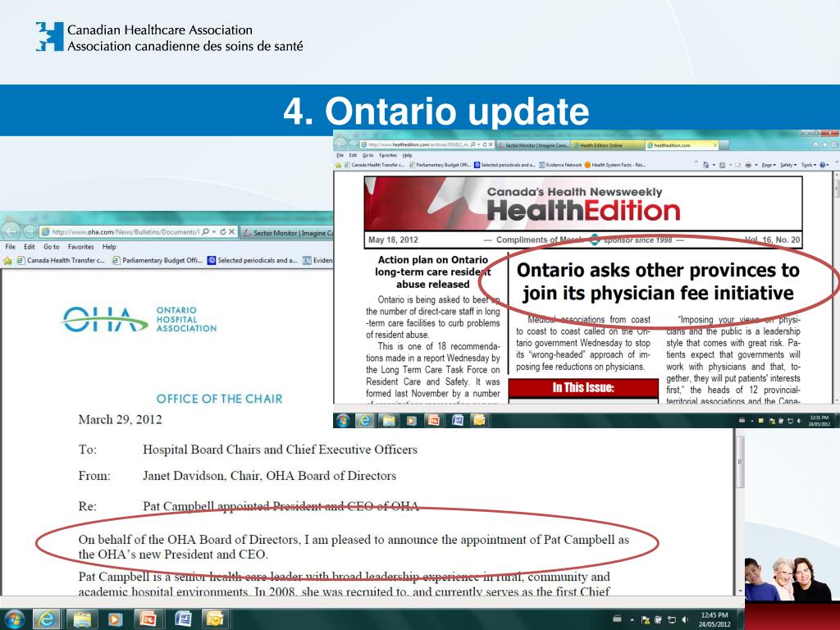Switch to Sector Monitor tab in the HealthEdition window
Viewport: 840px width, 630px height.
[x=533, y=145]
